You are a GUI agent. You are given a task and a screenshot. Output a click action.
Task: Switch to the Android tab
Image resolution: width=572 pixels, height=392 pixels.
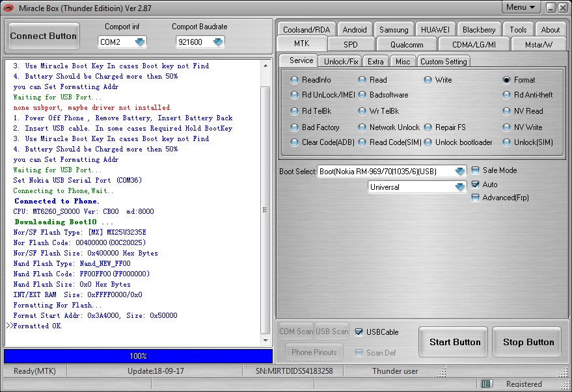355,29
